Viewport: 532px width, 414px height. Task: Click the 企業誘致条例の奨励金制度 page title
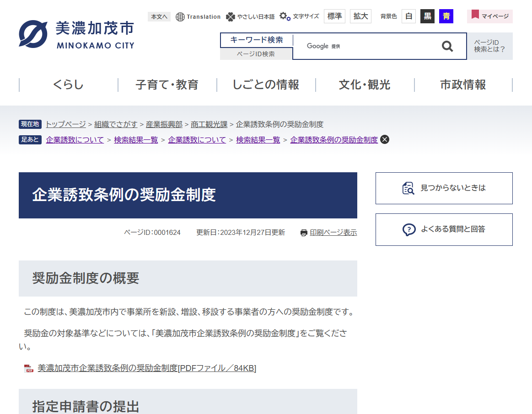124,195
